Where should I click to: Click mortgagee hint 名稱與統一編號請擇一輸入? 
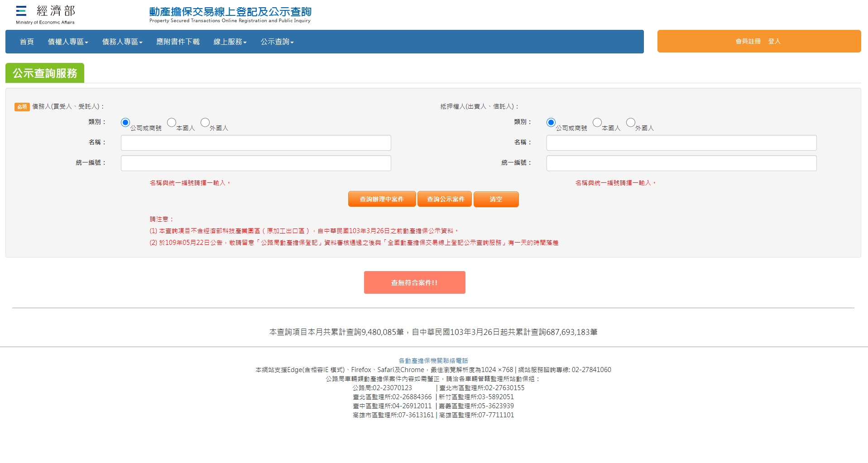(x=616, y=183)
